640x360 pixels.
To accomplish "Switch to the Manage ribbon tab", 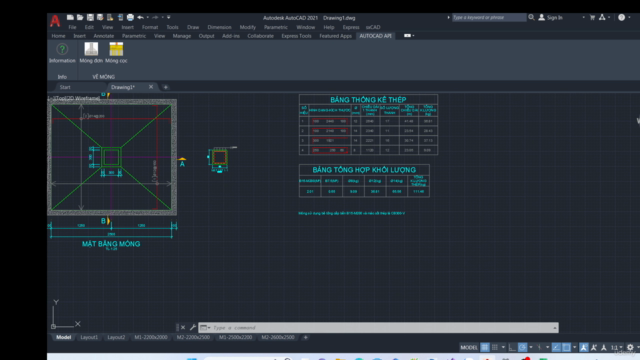I will click(x=182, y=36).
